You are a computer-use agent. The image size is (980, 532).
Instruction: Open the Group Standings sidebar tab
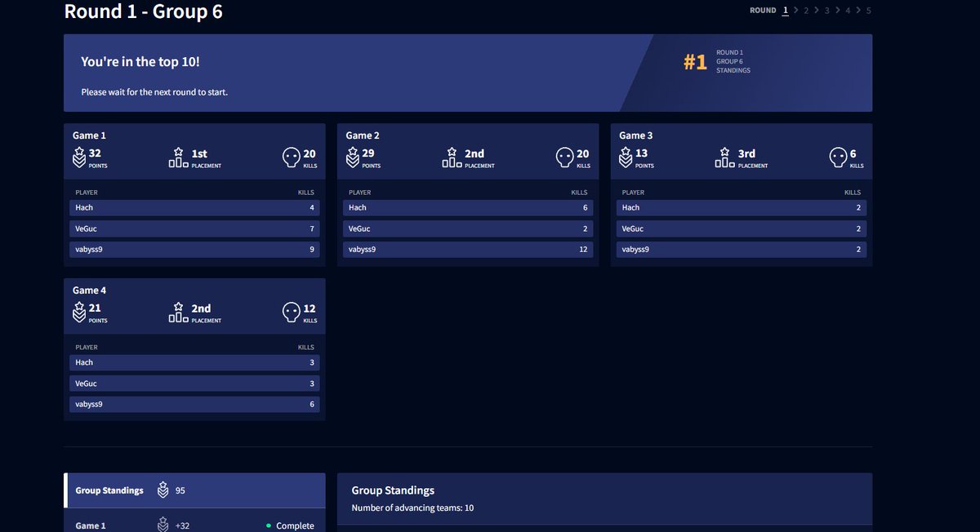coord(194,490)
